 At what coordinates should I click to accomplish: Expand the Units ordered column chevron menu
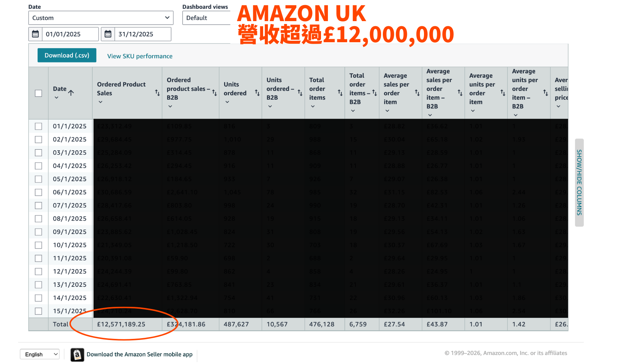(227, 102)
